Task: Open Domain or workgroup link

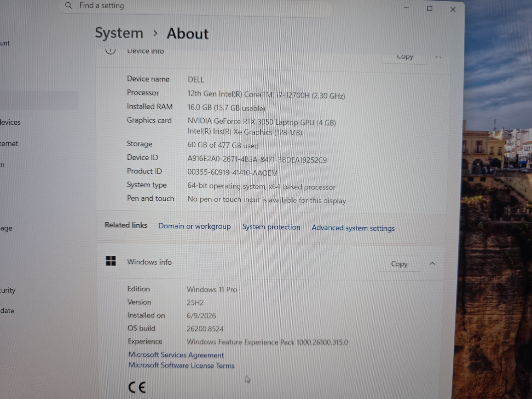Action: click(x=195, y=226)
